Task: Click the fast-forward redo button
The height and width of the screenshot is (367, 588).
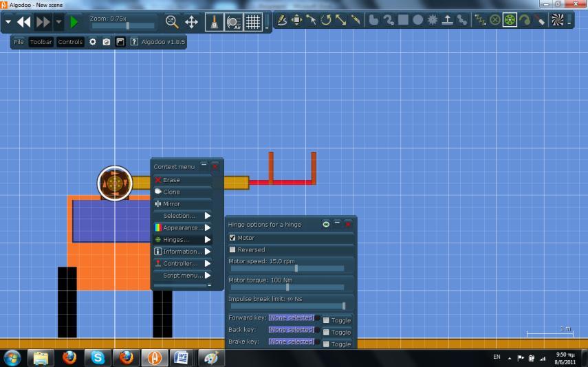Action: (43, 22)
